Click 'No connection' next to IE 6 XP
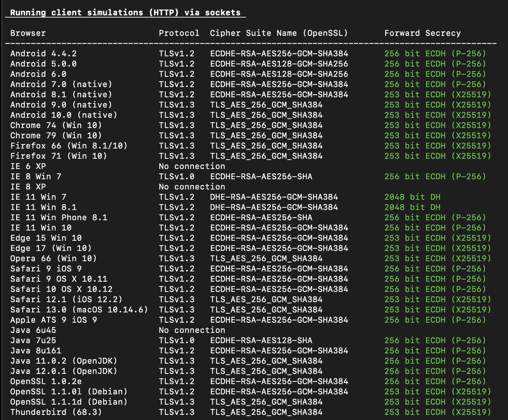508x420 pixels. pyautogui.click(x=192, y=166)
